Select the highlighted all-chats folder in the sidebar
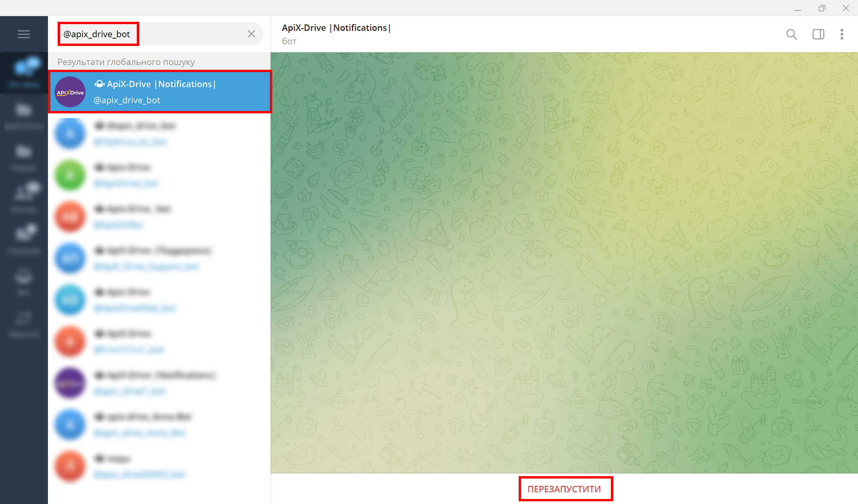 24,72
